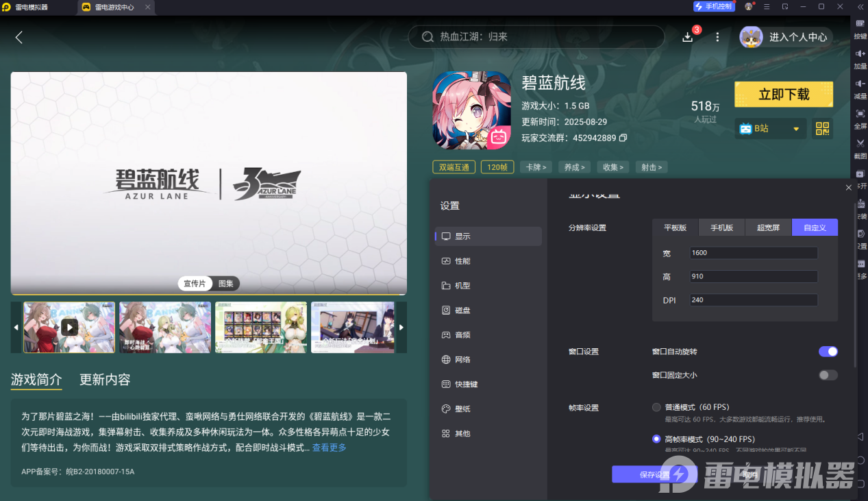Open 卡牌 tag category
The image size is (868, 501).
(536, 167)
